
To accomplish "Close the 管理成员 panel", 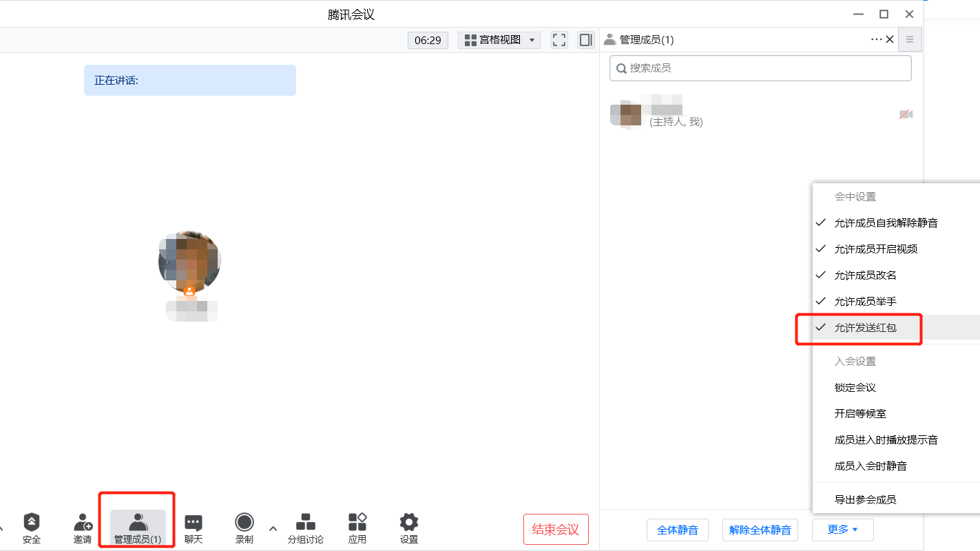I will 890,39.
